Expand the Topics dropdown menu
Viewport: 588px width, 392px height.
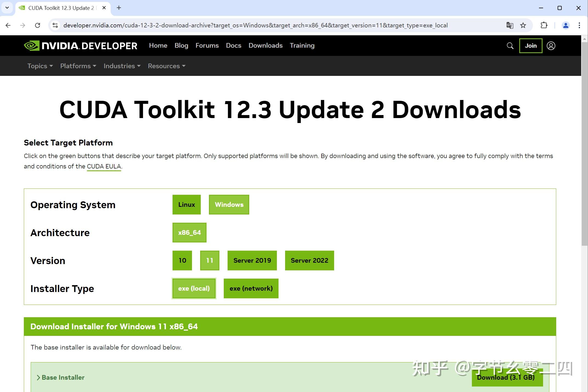pyautogui.click(x=40, y=66)
